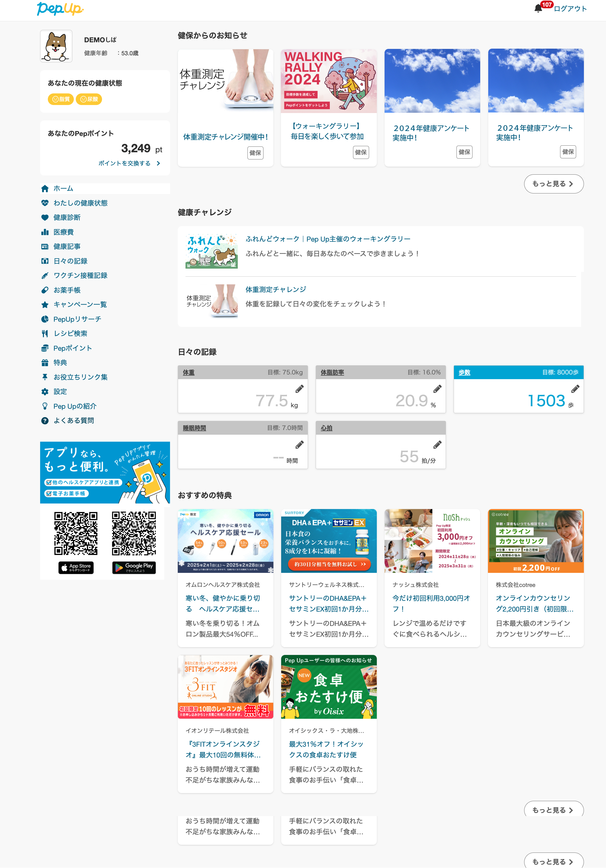Click the heartbeat icon beside わたしの健康状態
Screen dimensions: 606x868
(45, 203)
